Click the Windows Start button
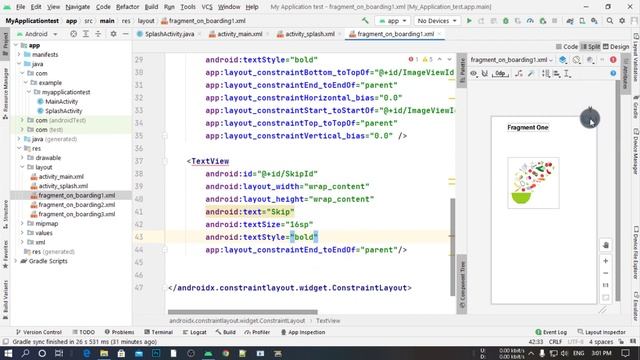 click(x=8, y=353)
